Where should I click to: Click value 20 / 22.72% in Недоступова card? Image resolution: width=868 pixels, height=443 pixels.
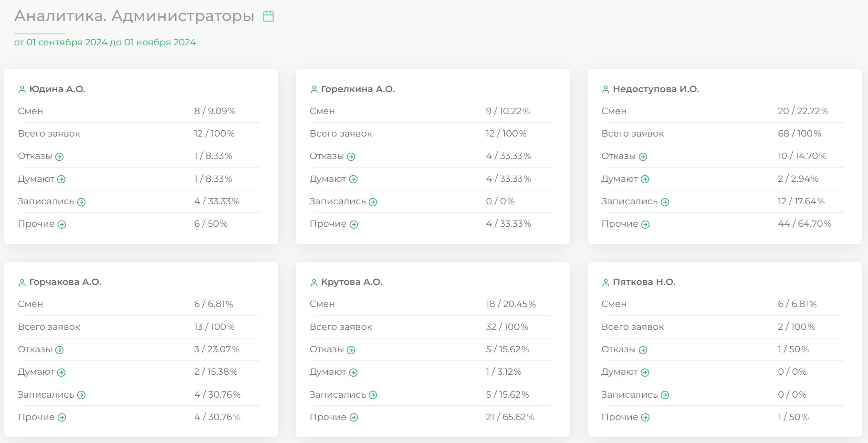pyautogui.click(x=803, y=111)
